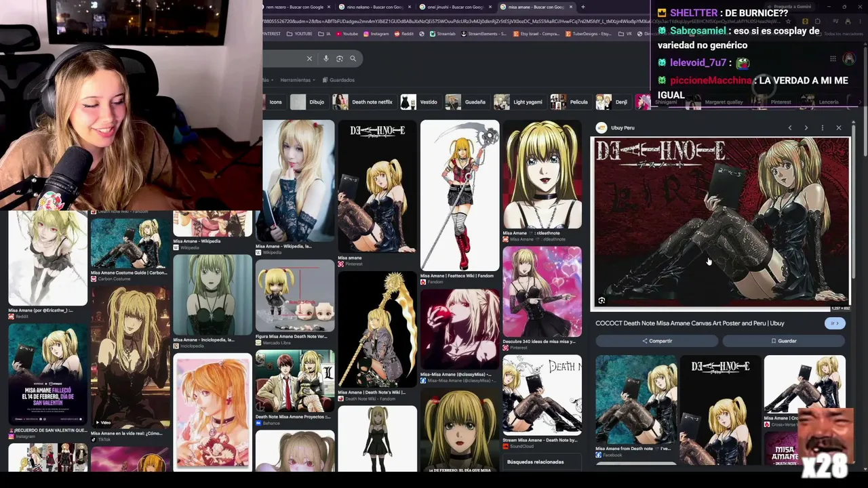Open 'Misa Amane | Death Note's Wiki' image

point(377,330)
